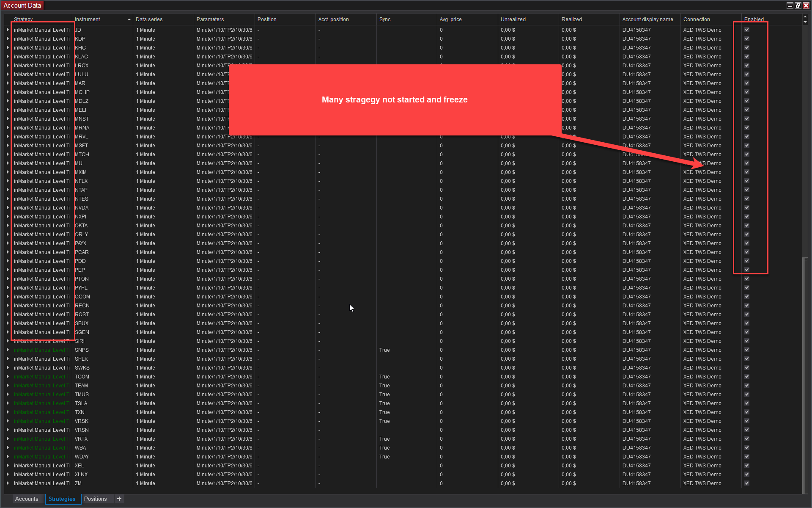Toggle Enabled checkbox in the NVDA row
The image size is (812, 508).
point(747,207)
